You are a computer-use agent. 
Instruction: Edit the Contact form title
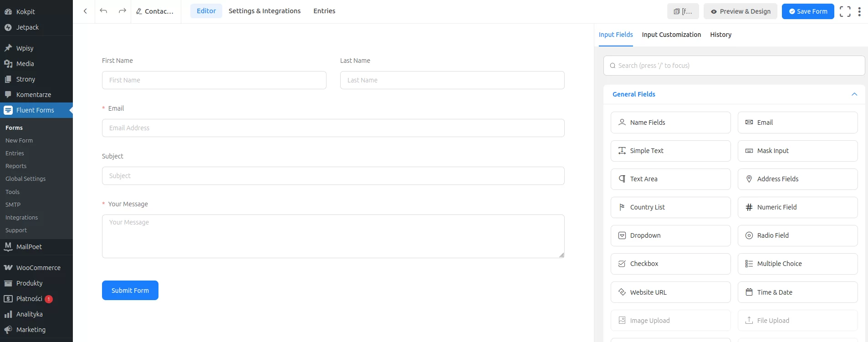click(155, 11)
